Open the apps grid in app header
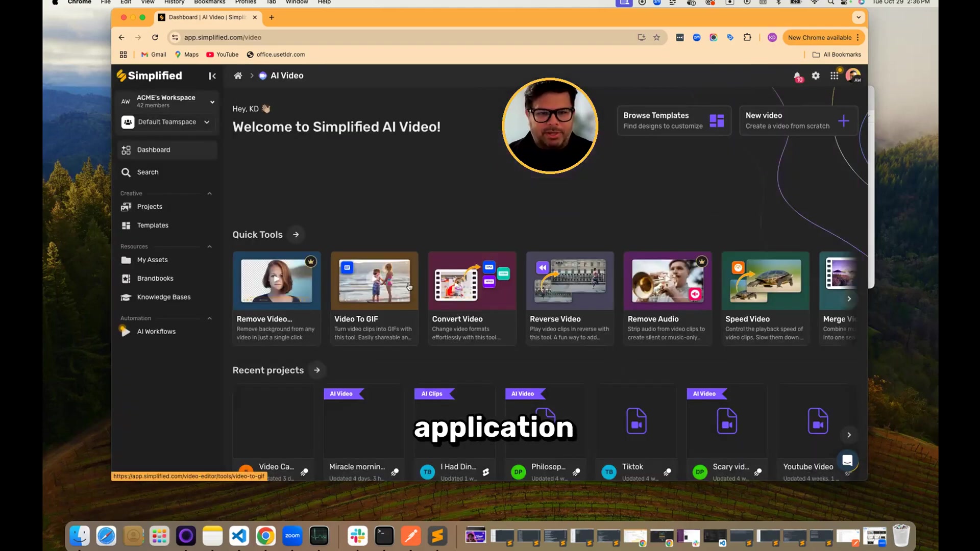This screenshot has width=980, height=551. [834, 76]
